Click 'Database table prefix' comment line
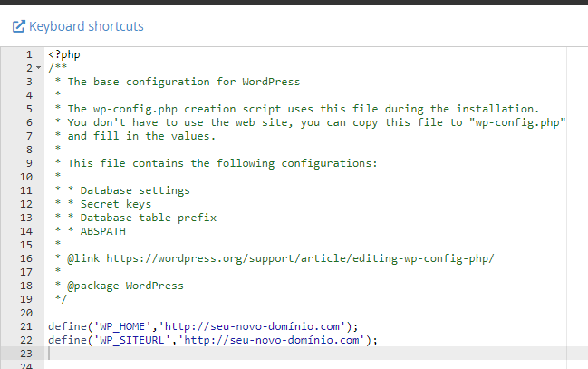The width and height of the screenshot is (588, 369). click(x=135, y=218)
